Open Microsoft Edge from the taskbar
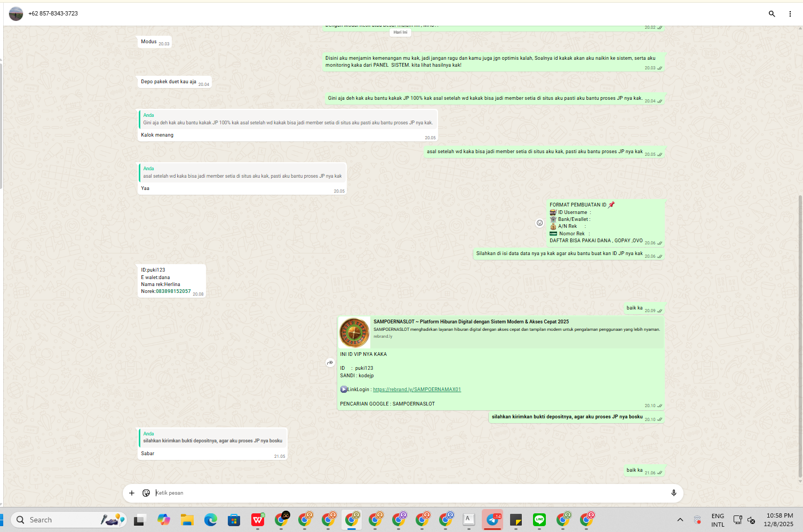 tap(210, 520)
